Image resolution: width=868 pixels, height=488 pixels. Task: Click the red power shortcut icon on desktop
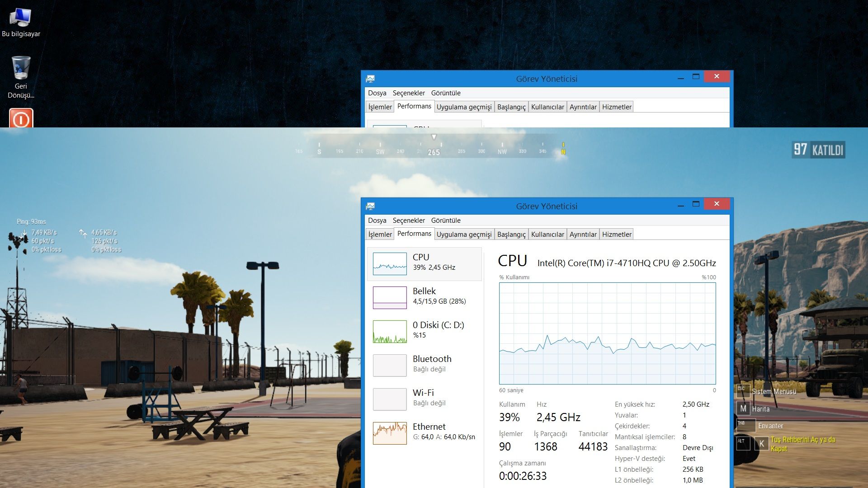point(21,119)
